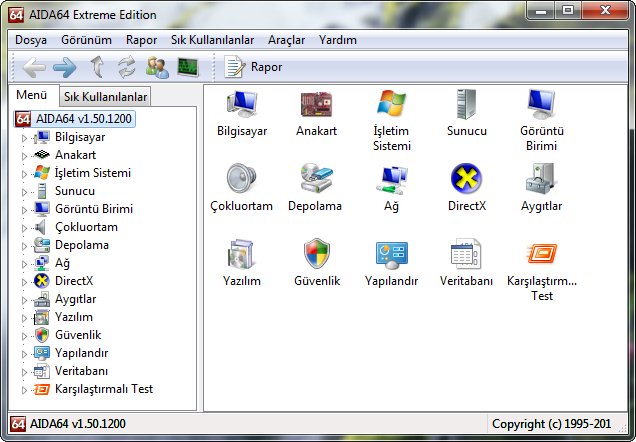Expand İşletim Sistemi tree node

pos(24,174)
